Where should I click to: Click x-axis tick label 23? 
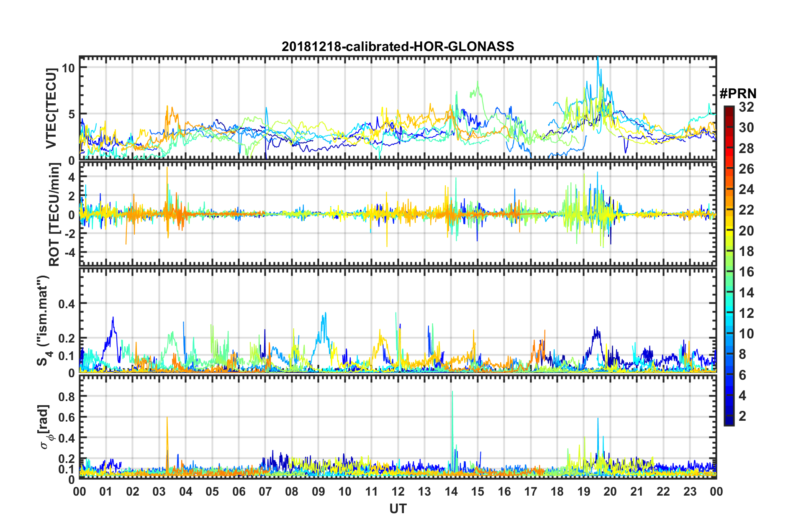pos(690,491)
